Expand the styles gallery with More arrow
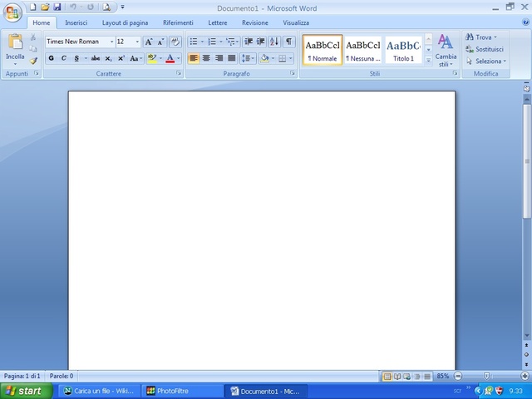This screenshot has width=532, height=399. [429, 61]
